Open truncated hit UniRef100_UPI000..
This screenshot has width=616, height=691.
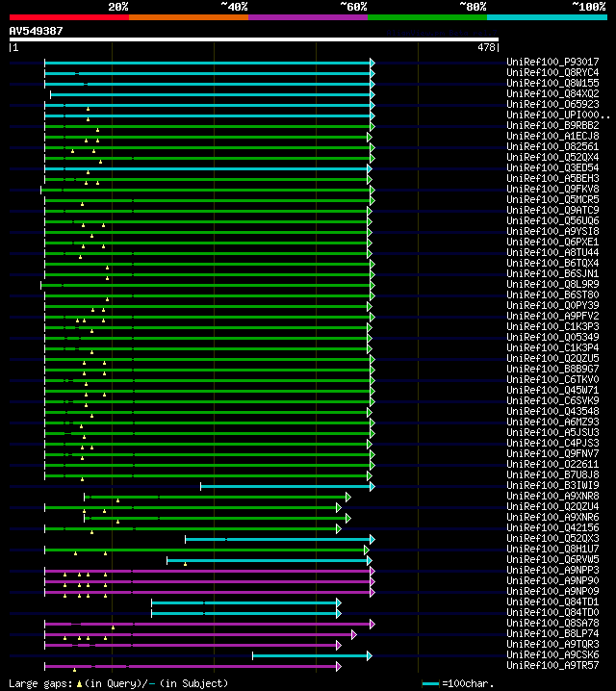pos(558,115)
